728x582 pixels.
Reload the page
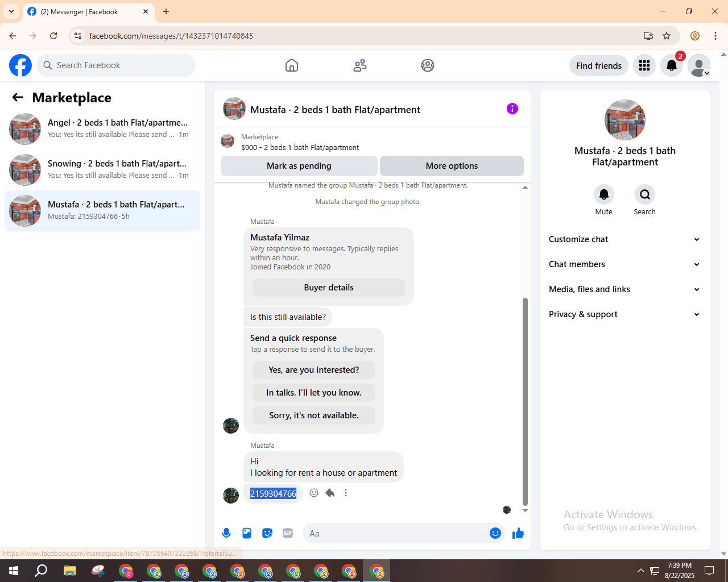(53, 36)
